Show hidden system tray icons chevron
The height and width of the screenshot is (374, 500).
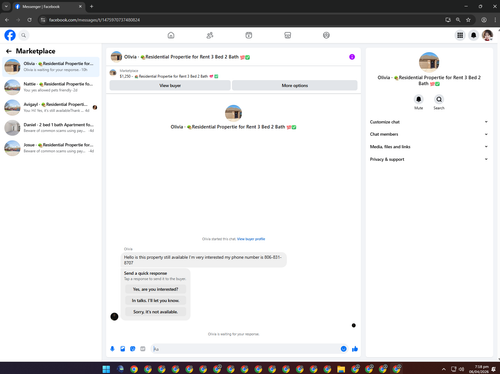(444, 369)
